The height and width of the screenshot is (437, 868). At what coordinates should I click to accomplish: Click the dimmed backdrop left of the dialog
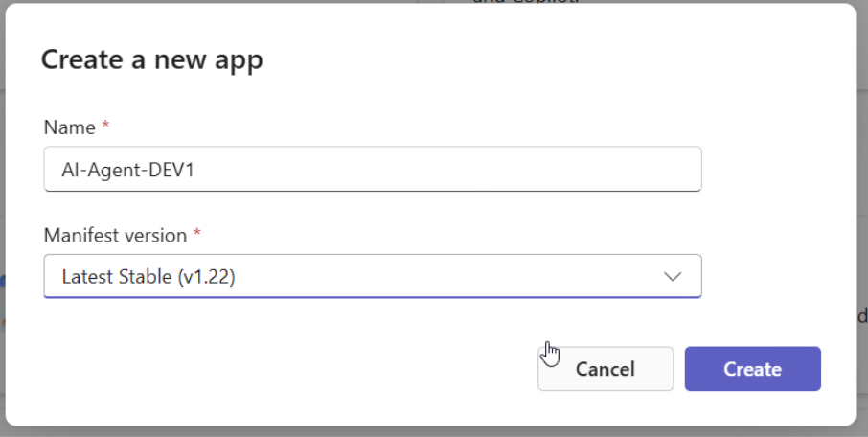click(x=2, y=192)
